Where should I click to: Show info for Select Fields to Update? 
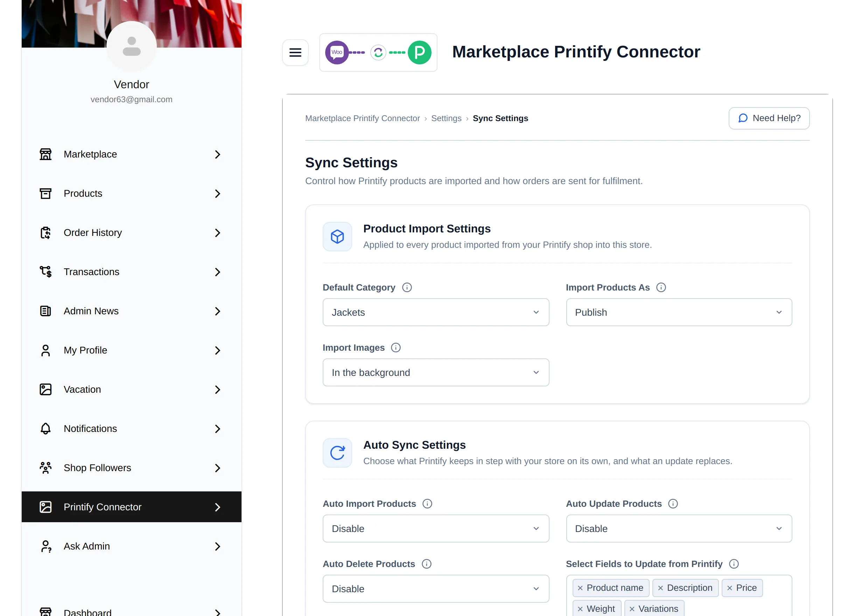click(734, 564)
